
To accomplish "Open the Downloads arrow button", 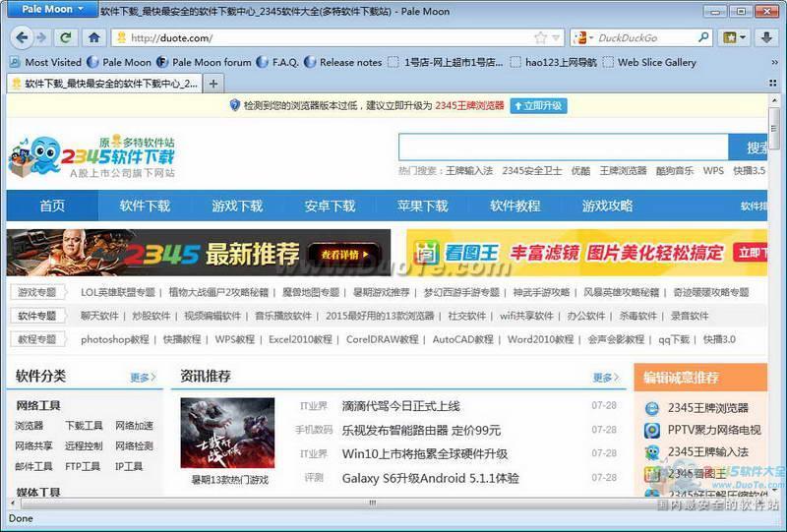I will [766, 37].
